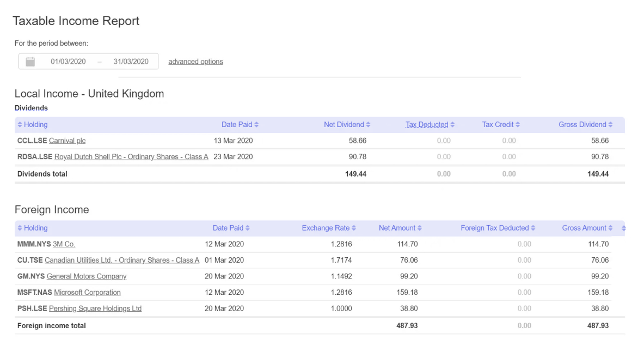Open the calendar icon date picker
Image resolution: width=644 pixels, height=351 pixels.
30,62
